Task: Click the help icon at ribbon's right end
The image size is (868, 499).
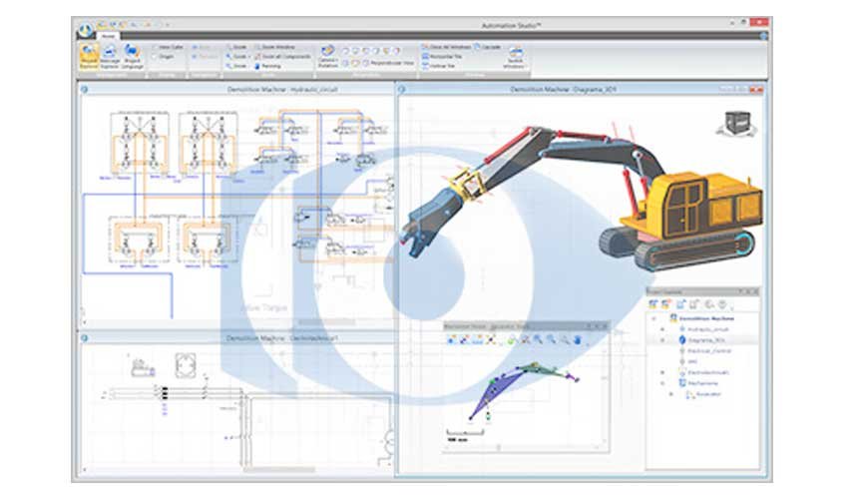Action: point(763,36)
